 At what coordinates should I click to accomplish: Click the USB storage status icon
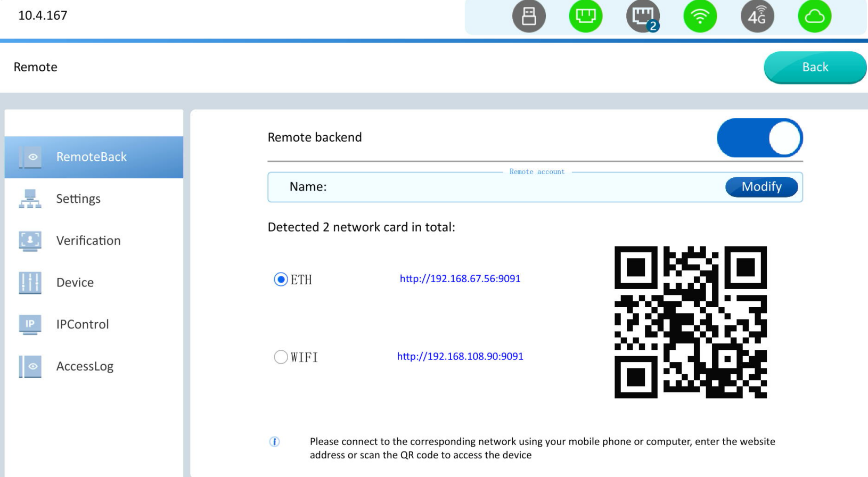click(x=529, y=16)
